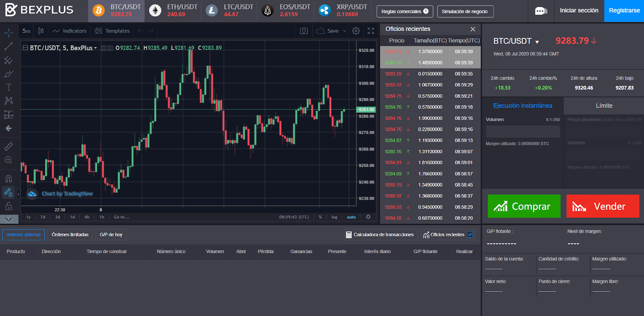Open the Indicators menu

pyautogui.click(x=69, y=31)
